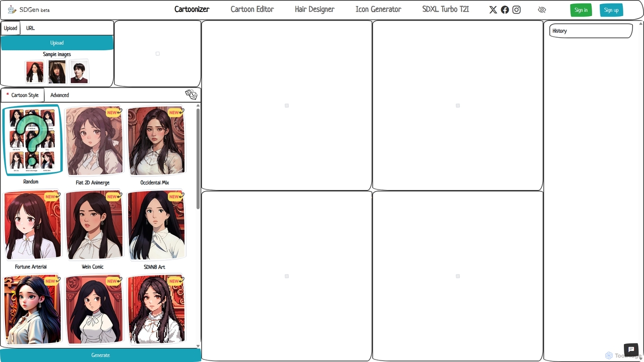Go to Icon Generator

coord(378,9)
